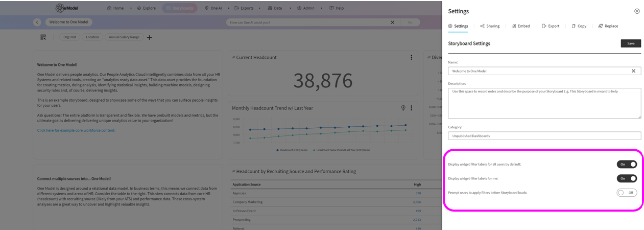The width and height of the screenshot is (644, 230).
Task: Toggle widget filter labels for all users
Action: (x=627, y=164)
